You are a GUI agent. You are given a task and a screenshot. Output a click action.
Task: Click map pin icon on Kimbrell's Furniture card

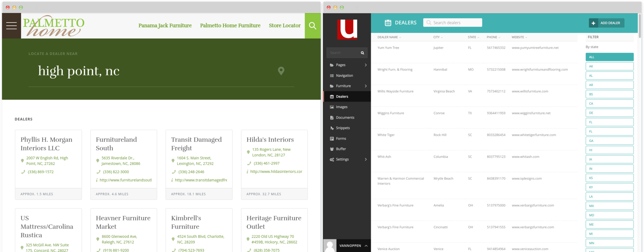coord(173,239)
